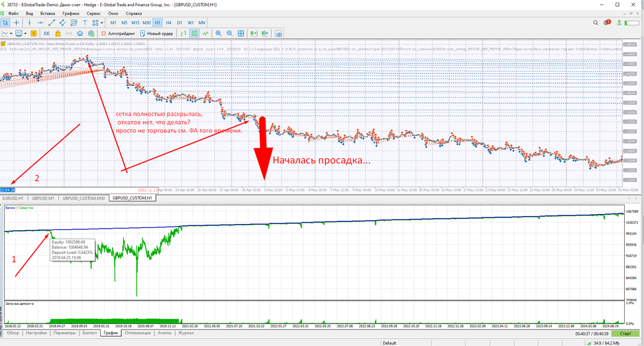Switch chart to M1 timeframe
Viewport: 644px width, 346px height.
[x=113, y=23]
